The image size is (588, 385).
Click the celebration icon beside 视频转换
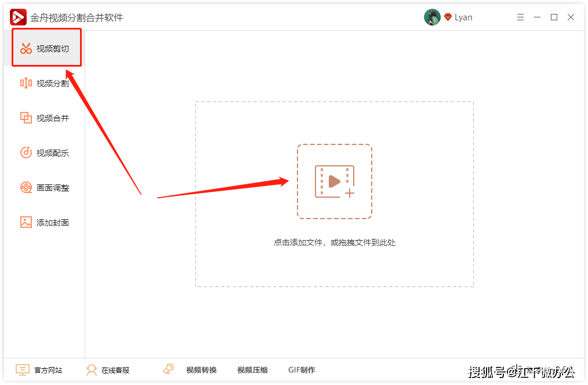[169, 369]
